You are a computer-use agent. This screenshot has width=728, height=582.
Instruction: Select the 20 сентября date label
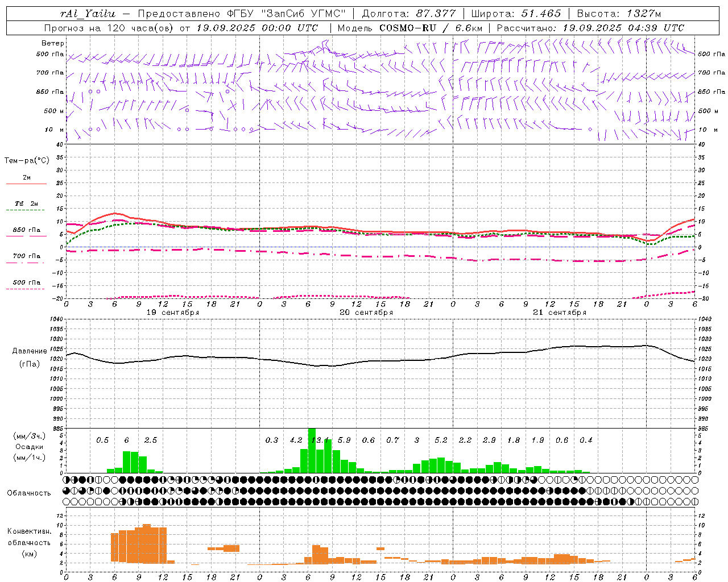pos(366,313)
